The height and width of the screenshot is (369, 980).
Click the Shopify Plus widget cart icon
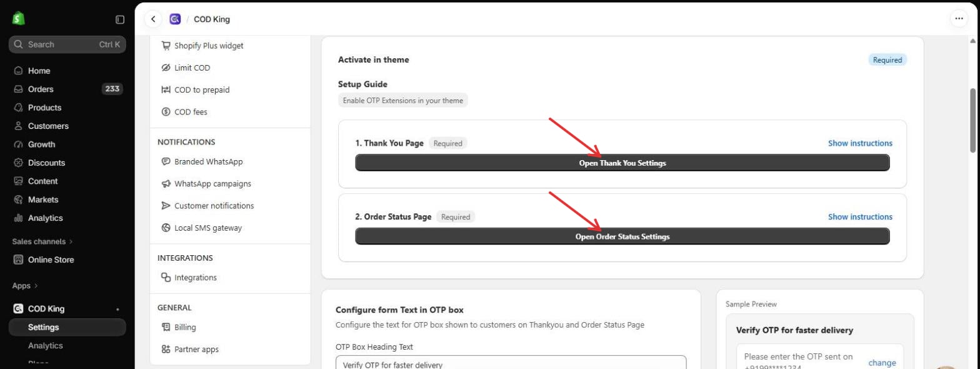166,46
